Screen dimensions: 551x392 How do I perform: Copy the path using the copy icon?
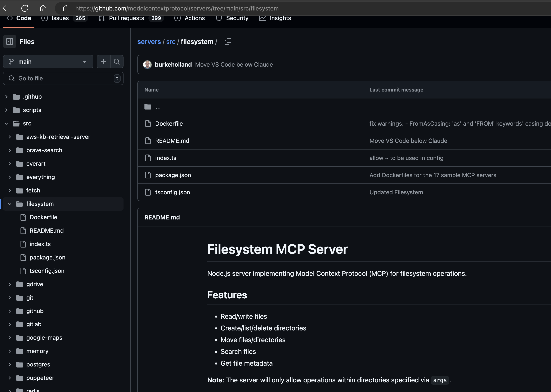[228, 41]
